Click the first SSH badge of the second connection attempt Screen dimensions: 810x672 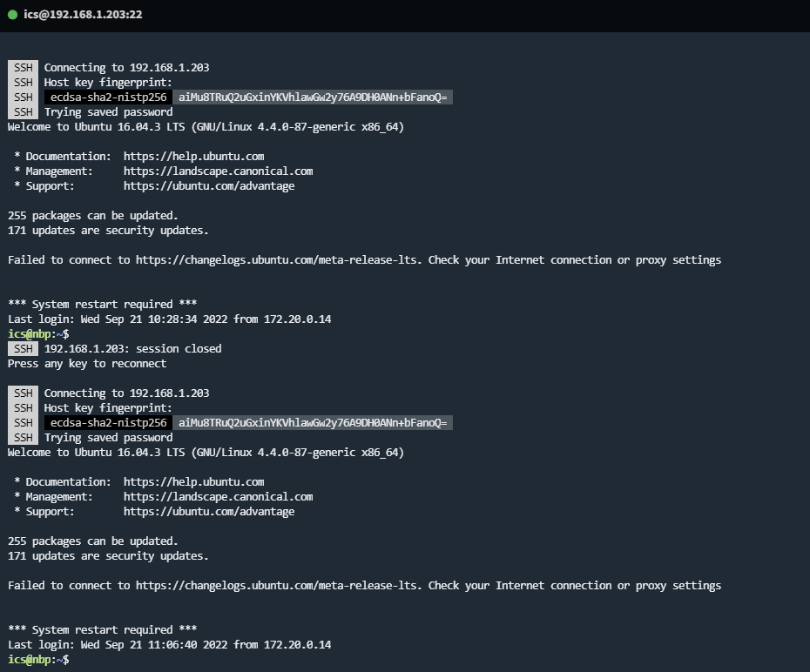pos(22,393)
